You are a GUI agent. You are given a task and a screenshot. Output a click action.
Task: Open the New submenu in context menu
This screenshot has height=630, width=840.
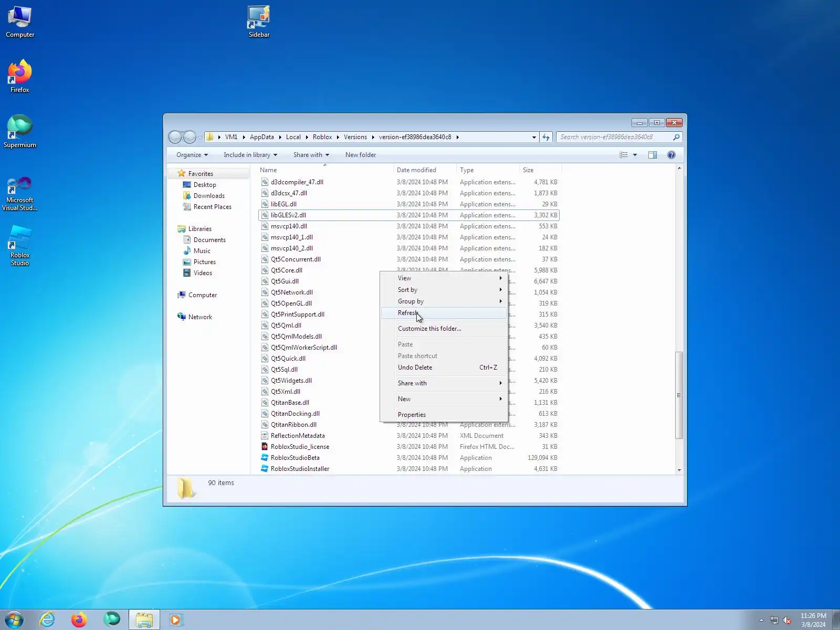tap(444, 399)
